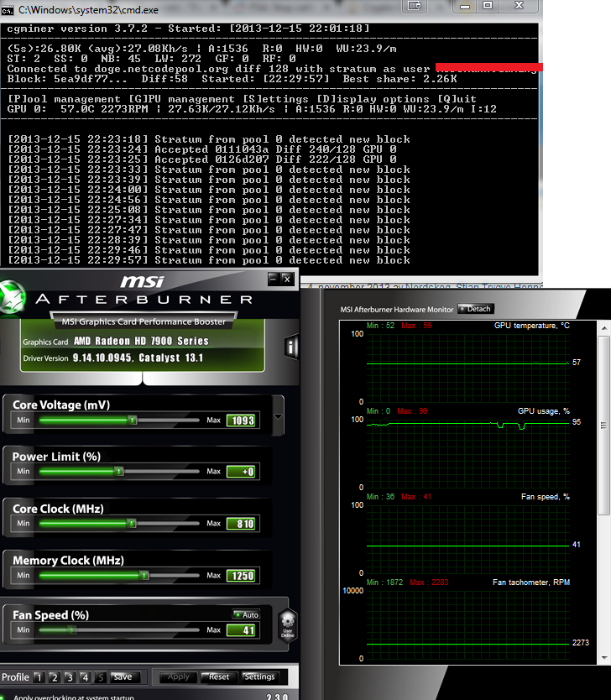The width and height of the screenshot is (611, 700).
Task: Click the 'Best share: 2.26K' text
Action: (399, 79)
